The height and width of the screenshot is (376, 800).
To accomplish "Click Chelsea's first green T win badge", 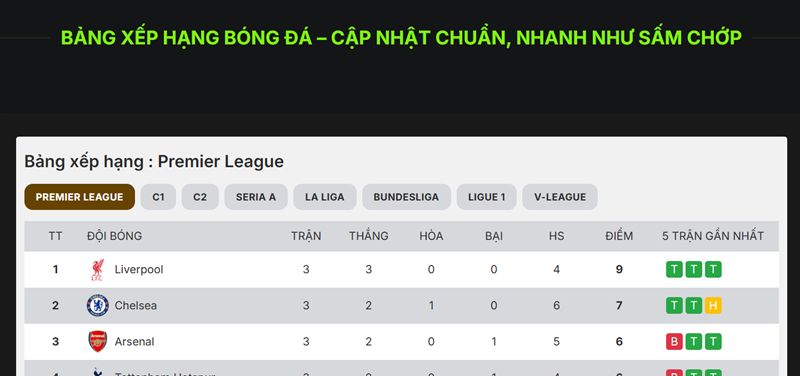I will [x=674, y=306].
